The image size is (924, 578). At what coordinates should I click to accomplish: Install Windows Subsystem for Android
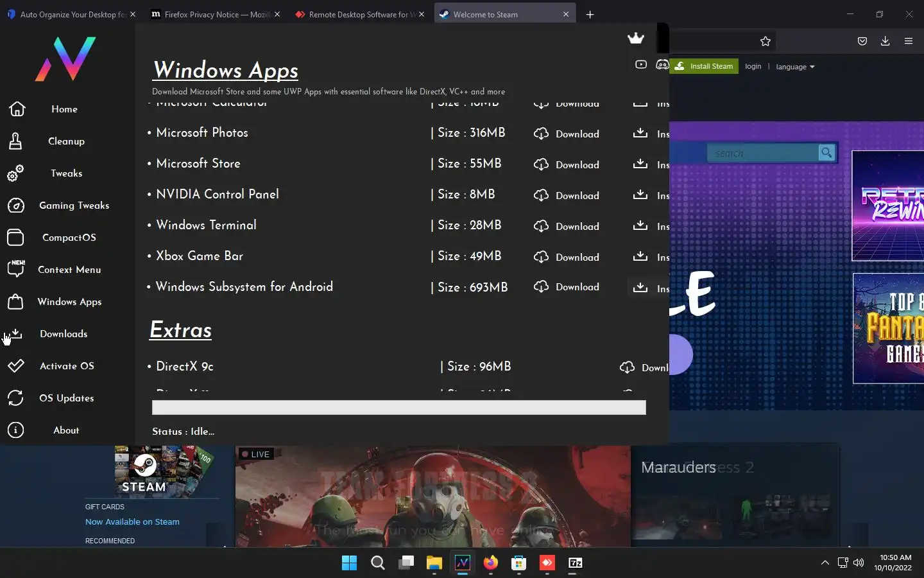tap(649, 288)
